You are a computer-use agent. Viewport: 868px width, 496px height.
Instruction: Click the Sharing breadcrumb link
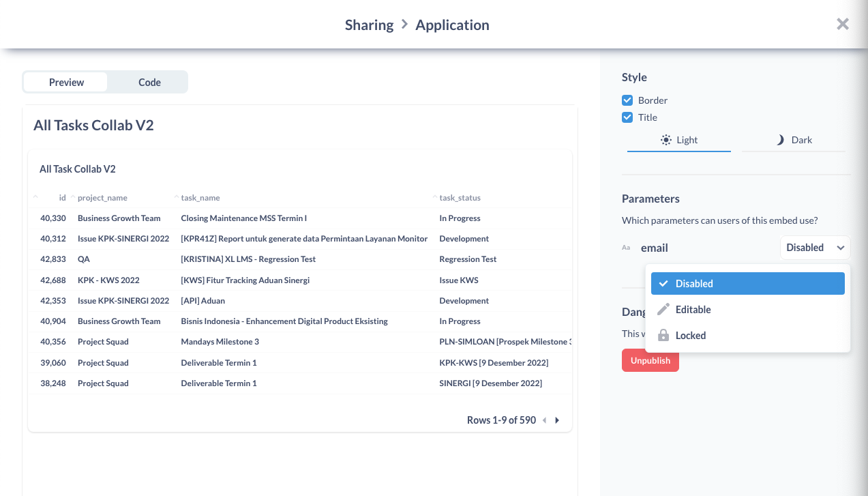[x=369, y=25]
